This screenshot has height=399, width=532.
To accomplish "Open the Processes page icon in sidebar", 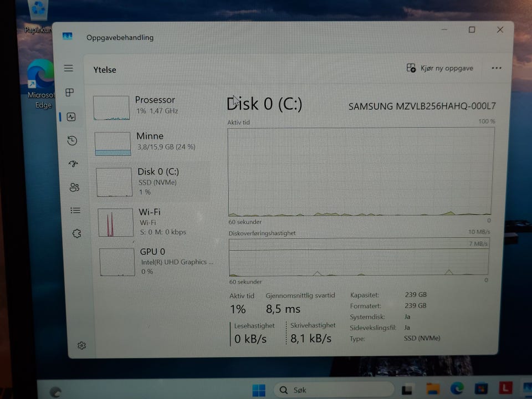I will (x=70, y=93).
